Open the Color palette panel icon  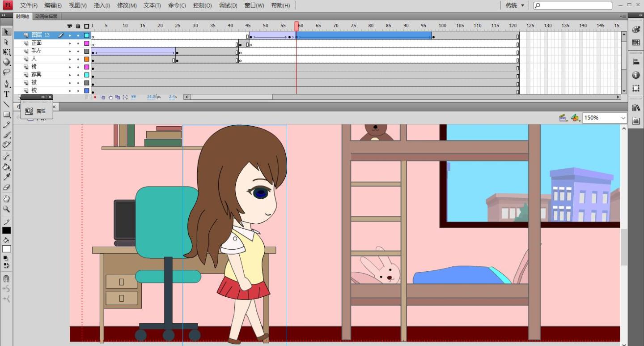(x=636, y=29)
